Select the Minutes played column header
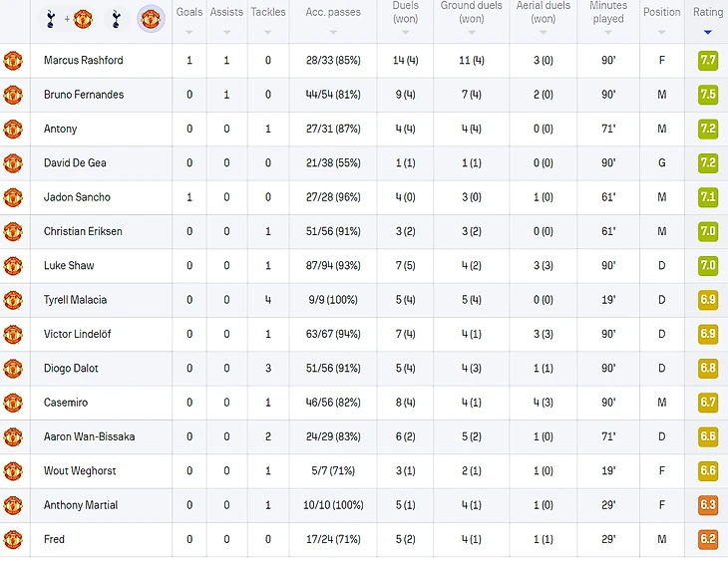Screen dimensions: 728x561 [x=607, y=13]
